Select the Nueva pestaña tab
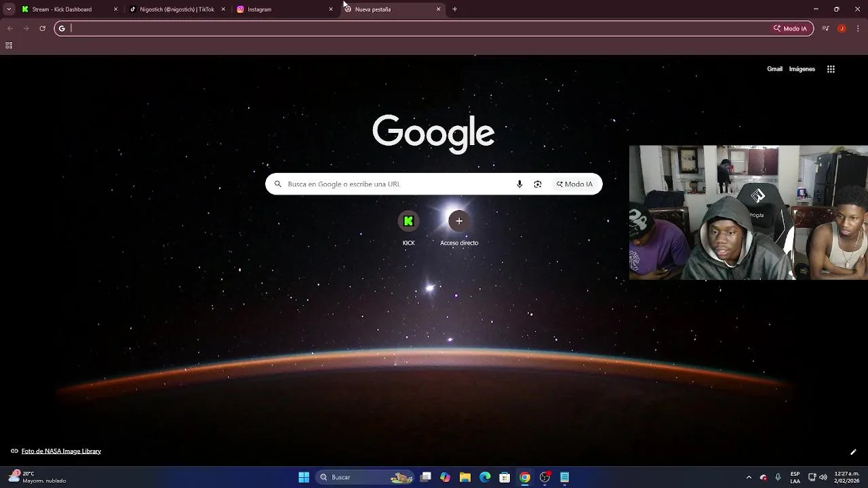868x488 pixels. coord(393,9)
